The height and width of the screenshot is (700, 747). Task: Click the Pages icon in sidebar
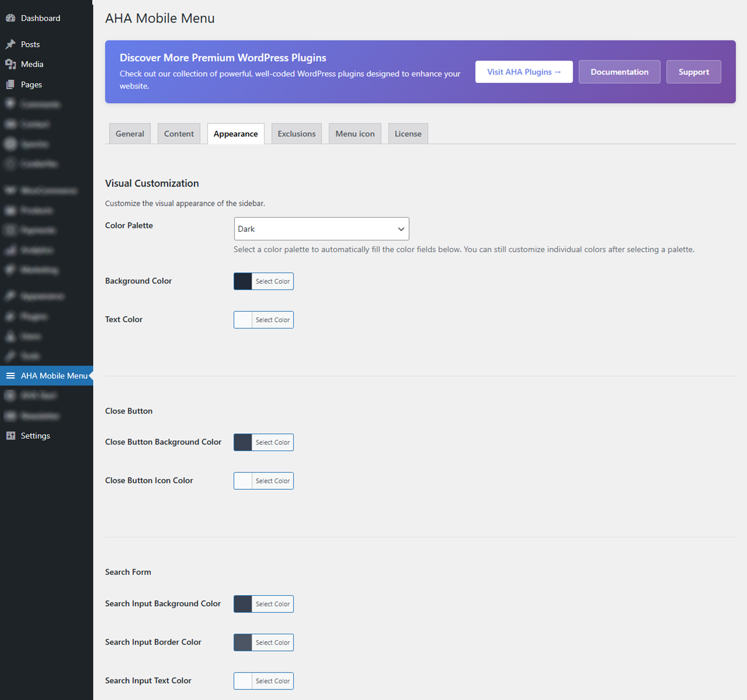(x=10, y=84)
